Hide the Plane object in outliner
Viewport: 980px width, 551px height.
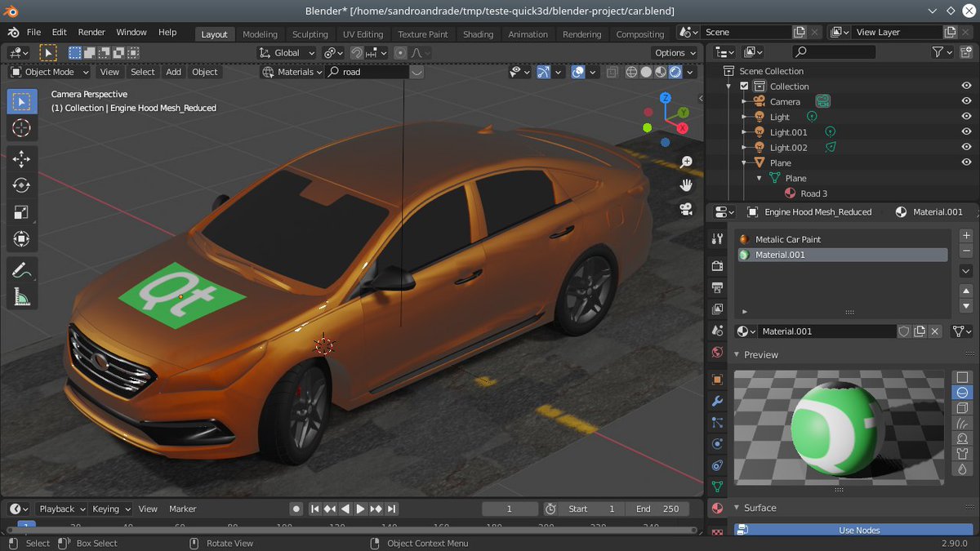pos(966,162)
